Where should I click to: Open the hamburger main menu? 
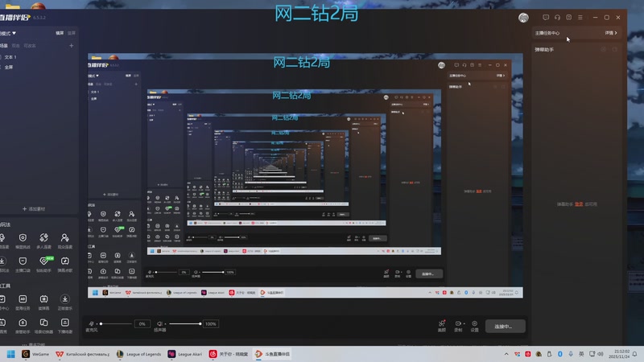point(580,17)
